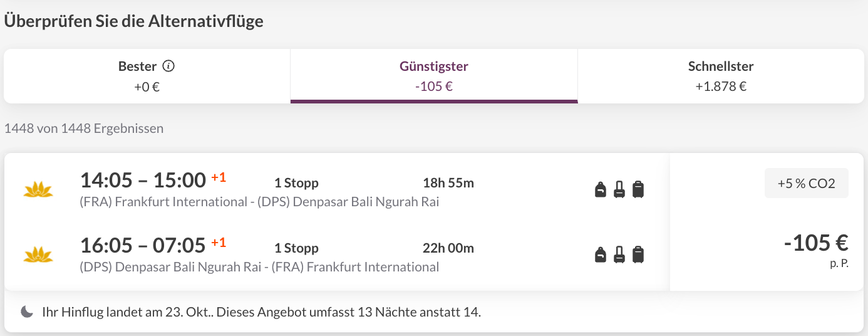
Task: Click the return flight 1 Stopp label
Action: pyautogui.click(x=296, y=248)
